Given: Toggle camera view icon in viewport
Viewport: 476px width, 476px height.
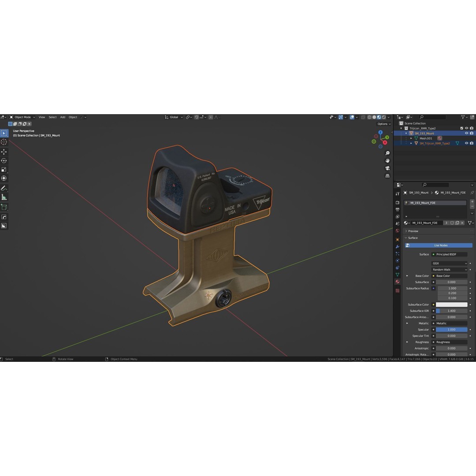Looking at the screenshot, I should point(387,168).
